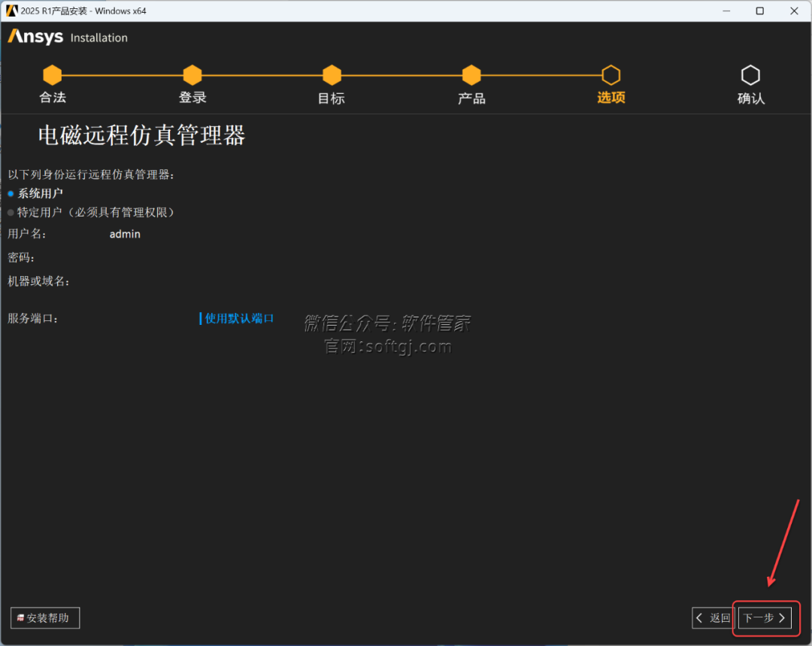Click the 登录 step hexagon icon
Viewport: 812px width, 646px height.
coord(192,75)
